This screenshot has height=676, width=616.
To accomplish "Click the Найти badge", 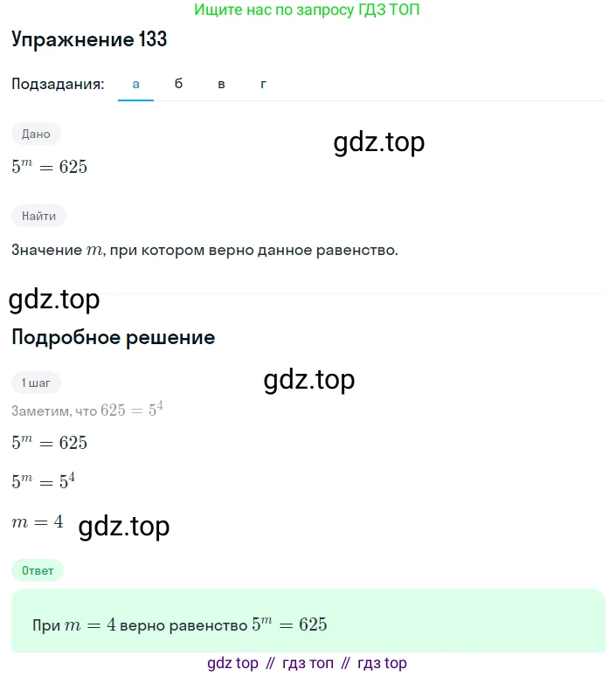I will pyautogui.click(x=38, y=216).
